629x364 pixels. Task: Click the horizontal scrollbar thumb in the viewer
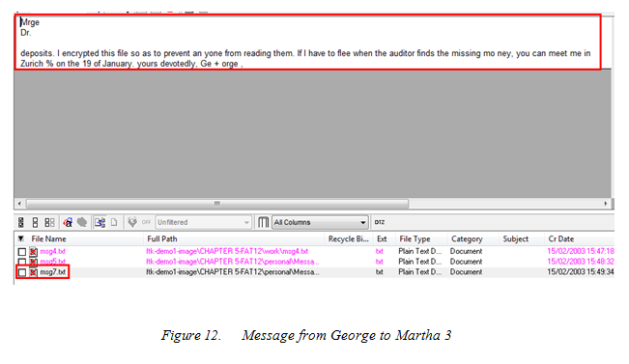tap(217, 204)
